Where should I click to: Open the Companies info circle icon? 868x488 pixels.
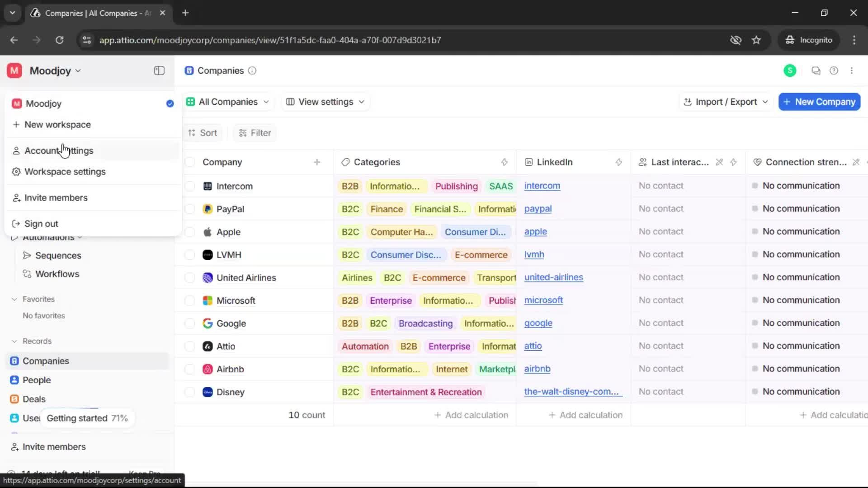[x=252, y=70]
